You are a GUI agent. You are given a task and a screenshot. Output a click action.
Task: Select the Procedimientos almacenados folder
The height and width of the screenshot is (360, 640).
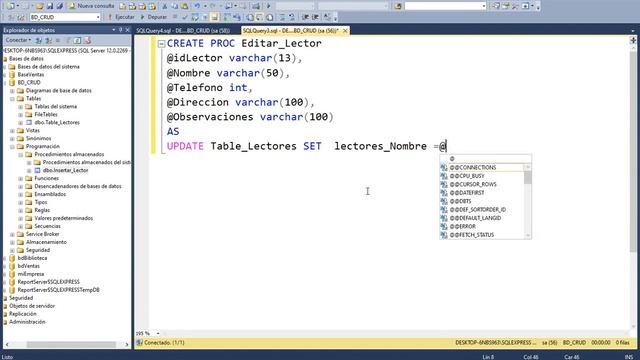(x=69, y=154)
